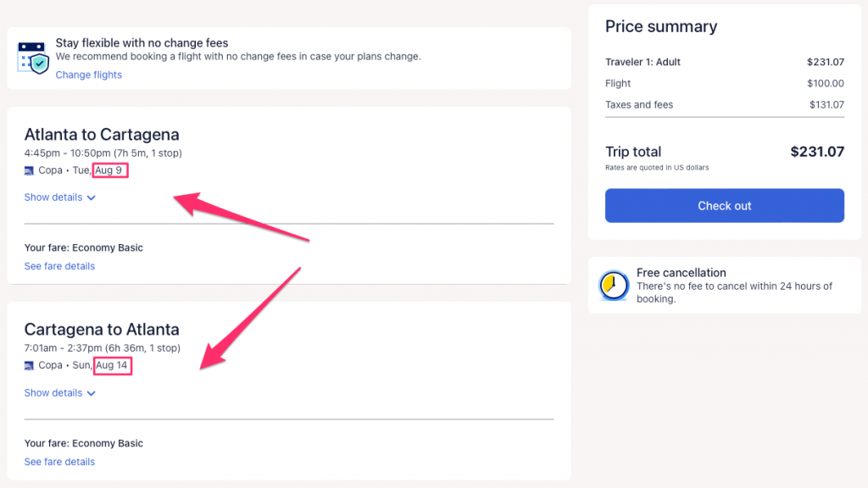This screenshot has width=868, height=488.
Task: Click the highlighted Aug 9 date
Action: 108,170
